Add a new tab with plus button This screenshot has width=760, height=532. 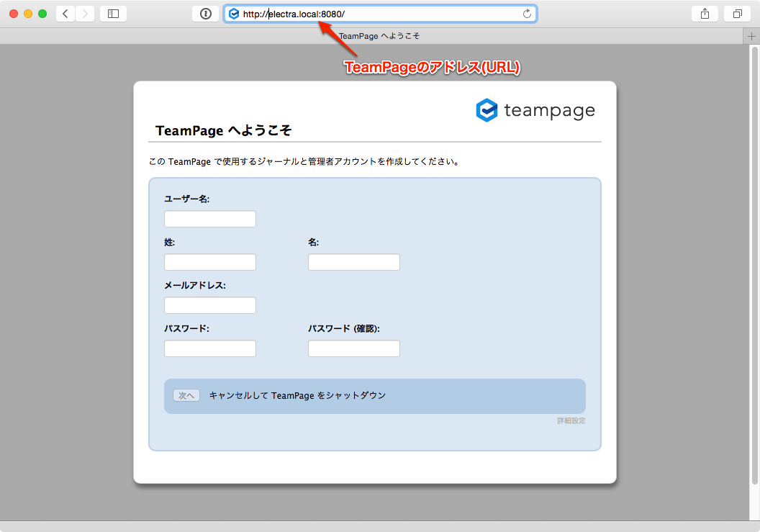pyautogui.click(x=751, y=36)
